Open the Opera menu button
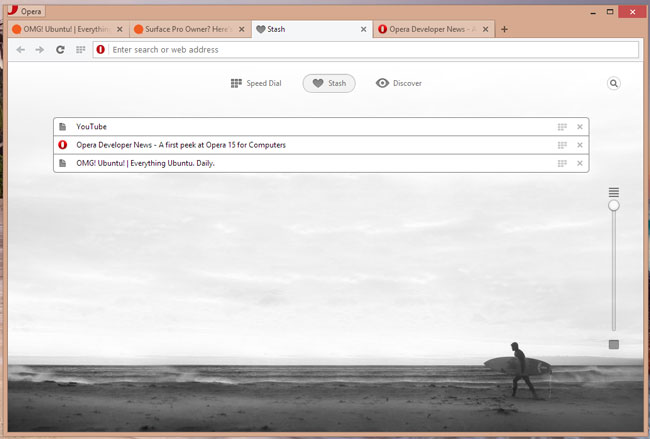650x439 pixels. (26, 11)
